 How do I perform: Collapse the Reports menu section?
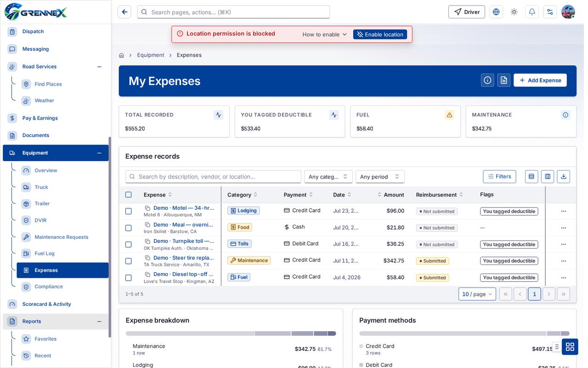(99, 322)
